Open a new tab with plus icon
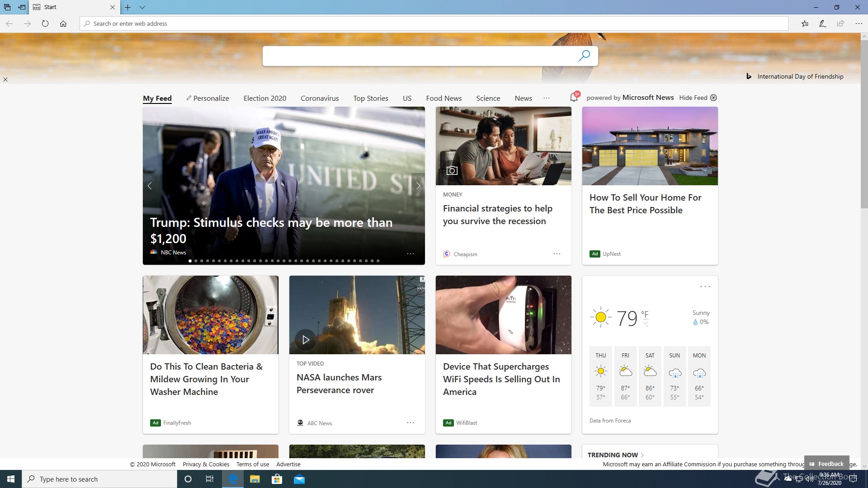 [x=128, y=7]
